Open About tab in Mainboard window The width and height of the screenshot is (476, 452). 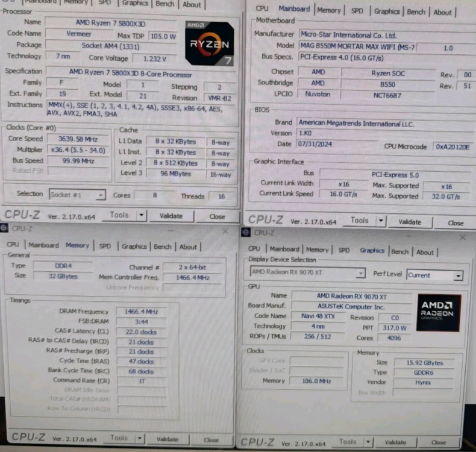pos(442,13)
